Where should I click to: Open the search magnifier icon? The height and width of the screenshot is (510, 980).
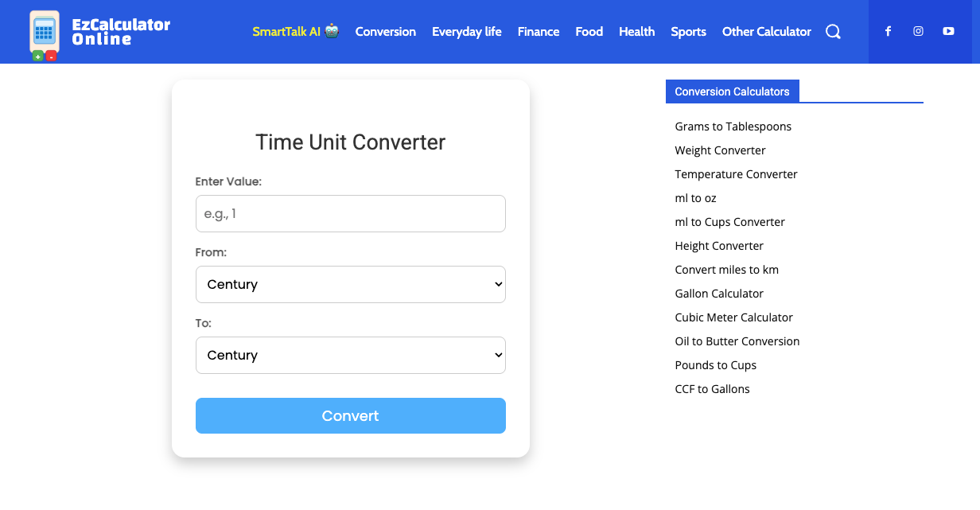tap(833, 32)
